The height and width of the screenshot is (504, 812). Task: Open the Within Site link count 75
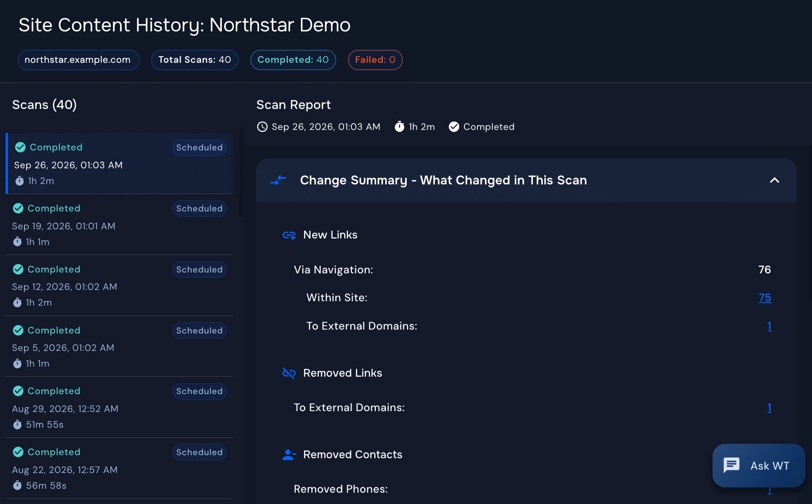click(x=765, y=298)
